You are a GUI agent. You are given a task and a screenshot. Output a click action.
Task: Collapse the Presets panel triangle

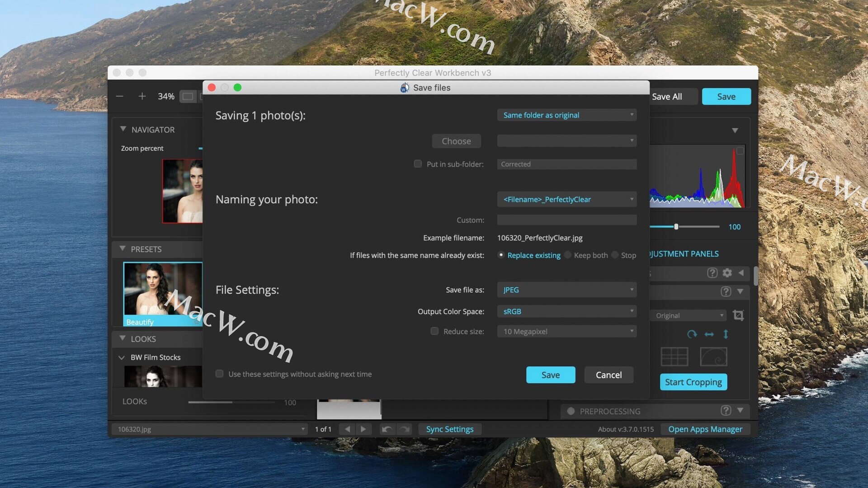(x=123, y=249)
